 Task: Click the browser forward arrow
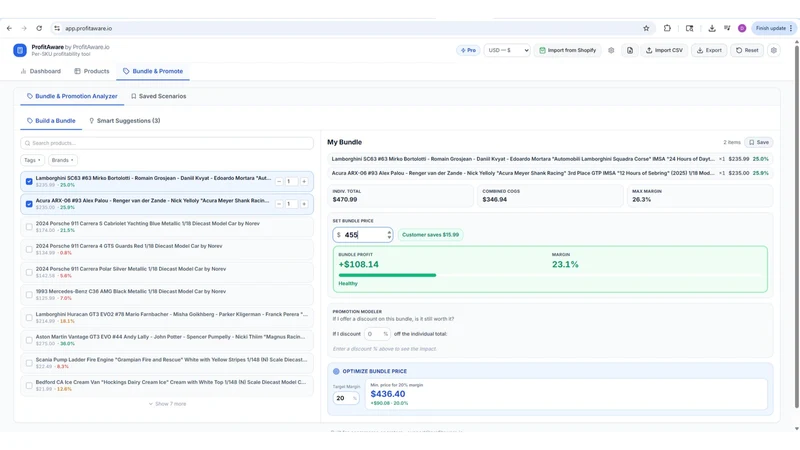tap(24, 28)
